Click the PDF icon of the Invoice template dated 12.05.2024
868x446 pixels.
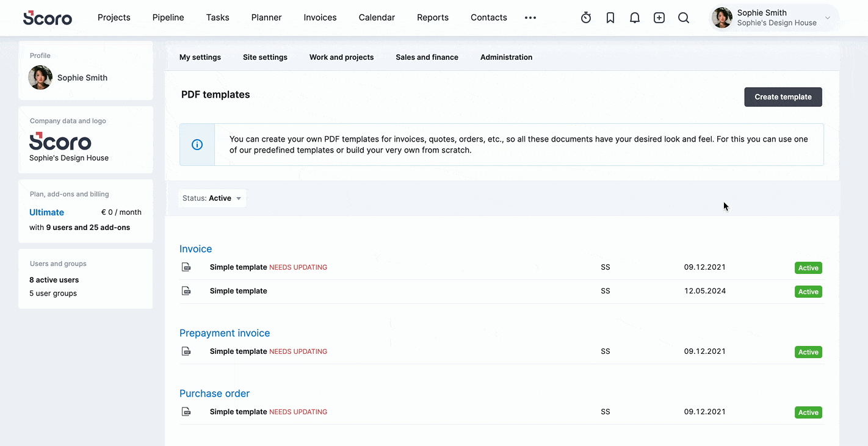coord(186,291)
